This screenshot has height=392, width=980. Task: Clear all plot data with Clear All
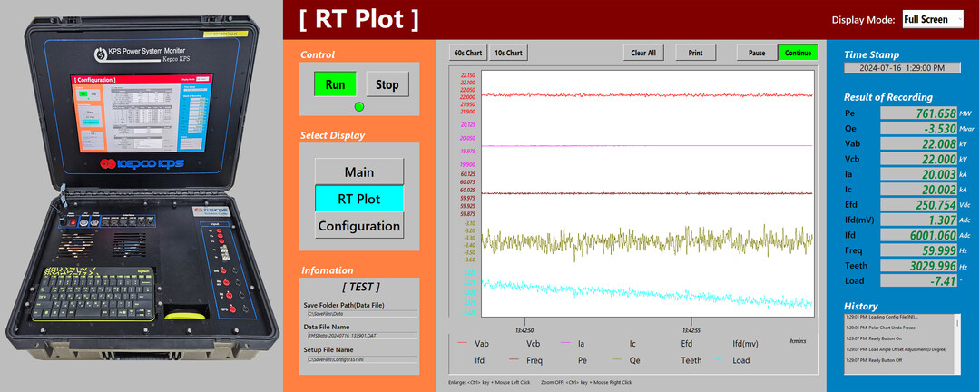(643, 53)
